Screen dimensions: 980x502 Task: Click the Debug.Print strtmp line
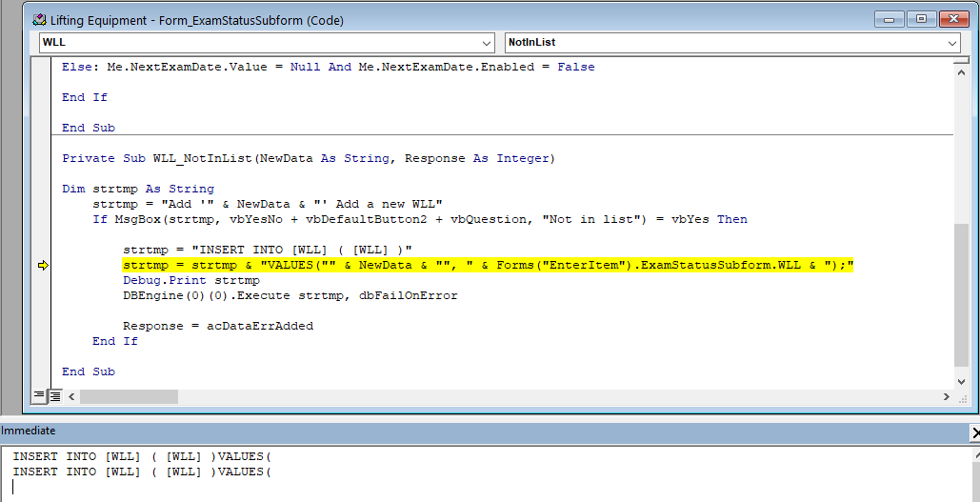(191, 280)
